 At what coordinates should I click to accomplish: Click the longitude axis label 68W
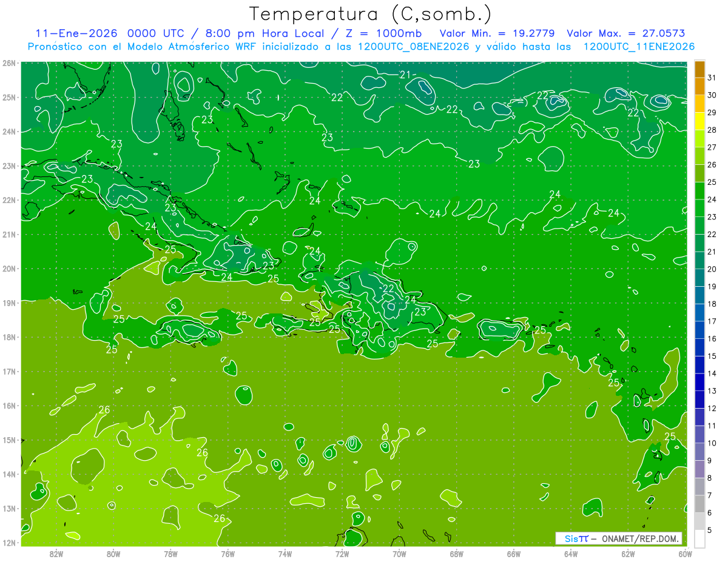pos(456,553)
